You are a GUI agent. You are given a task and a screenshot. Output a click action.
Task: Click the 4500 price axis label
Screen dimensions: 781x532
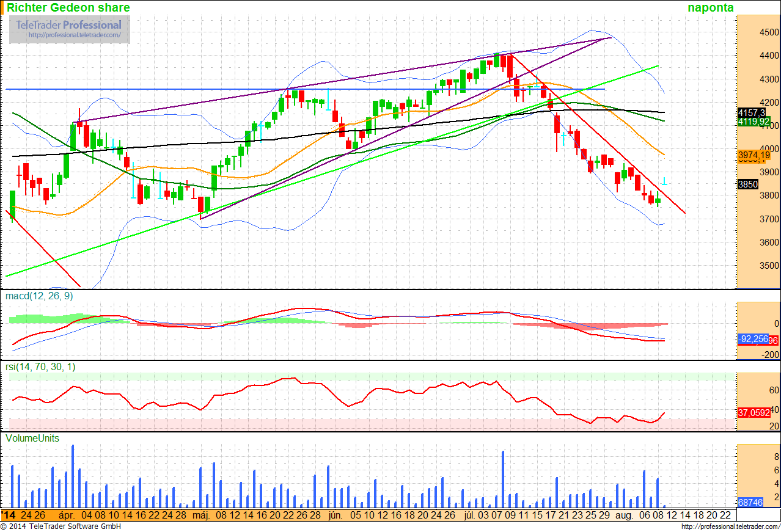click(x=769, y=32)
